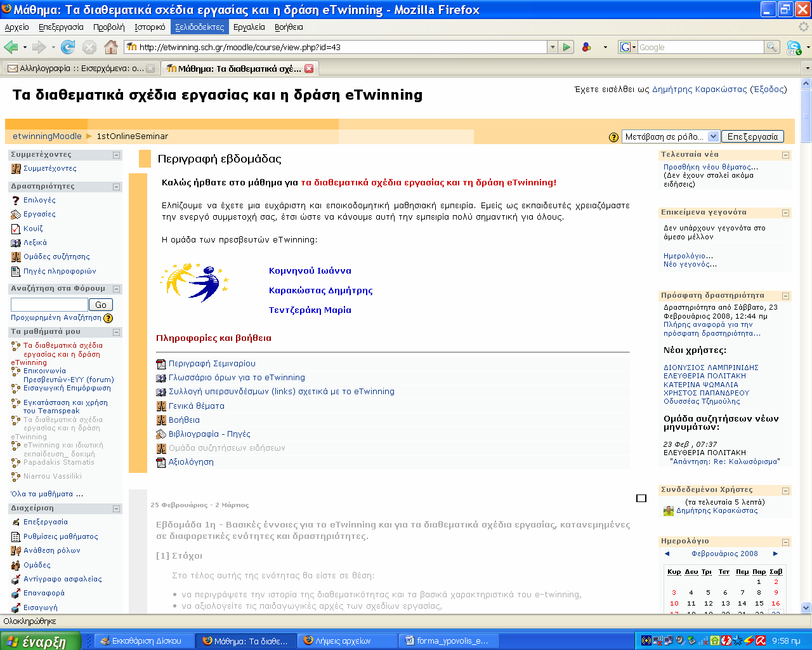This screenshot has height=650, width=812.
Task: Click the one-week view square toggle
Action: (x=641, y=498)
